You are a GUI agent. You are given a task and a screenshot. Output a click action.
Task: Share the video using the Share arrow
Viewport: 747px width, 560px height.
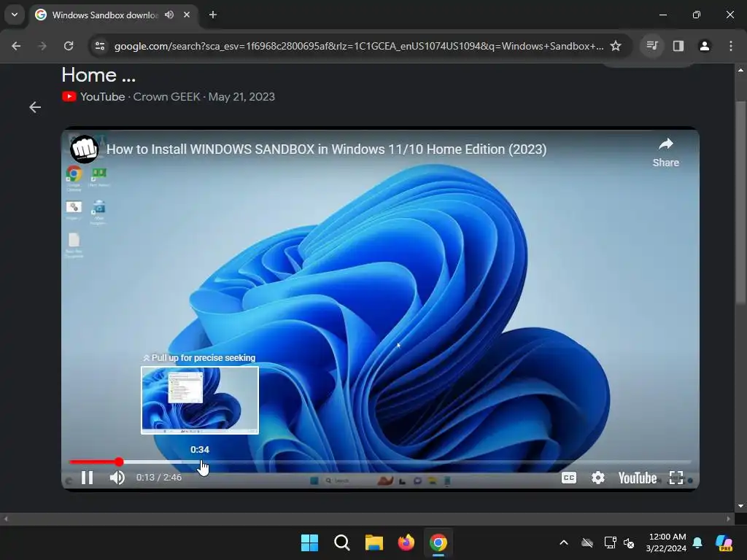[x=665, y=152]
